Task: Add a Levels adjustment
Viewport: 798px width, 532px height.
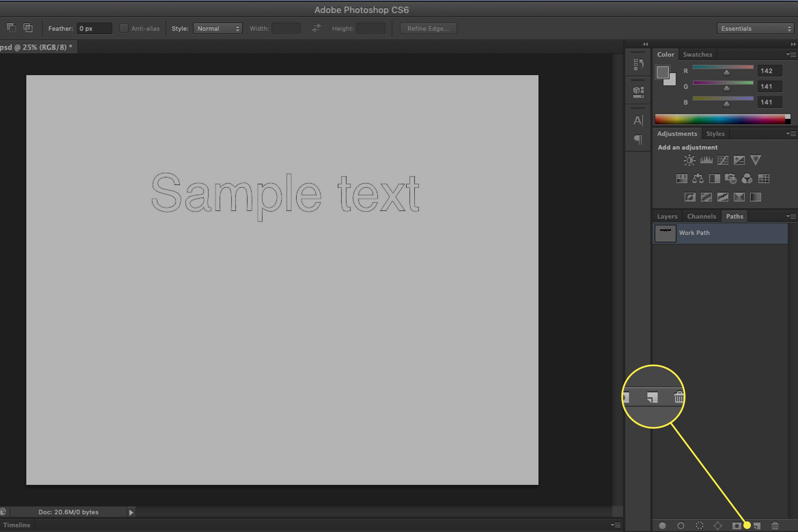Action: (706, 160)
